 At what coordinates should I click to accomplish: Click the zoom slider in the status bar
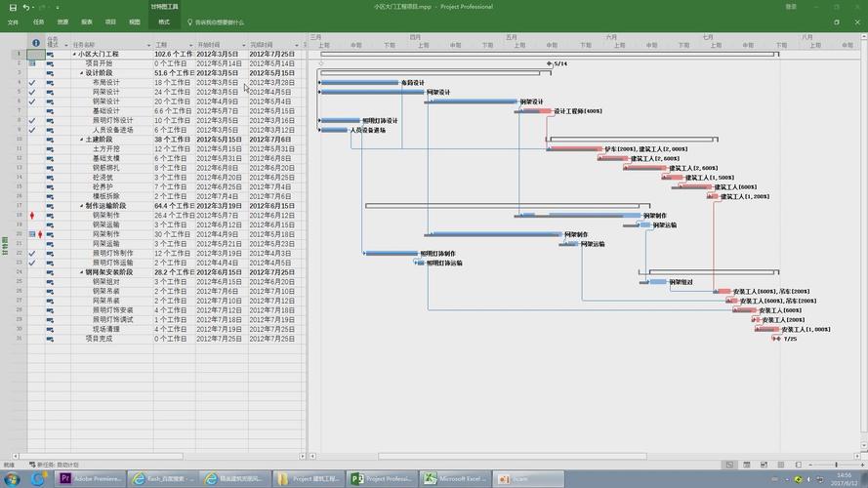835,465
